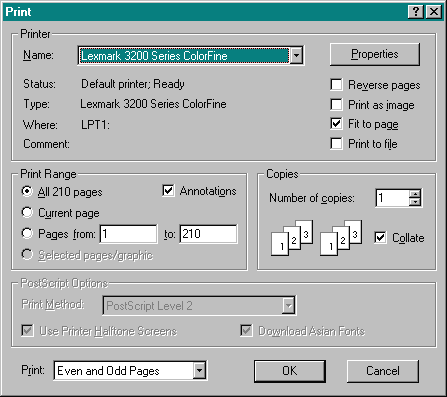
Task: Increase the number of copies with the up arrow
Action: 415,194
